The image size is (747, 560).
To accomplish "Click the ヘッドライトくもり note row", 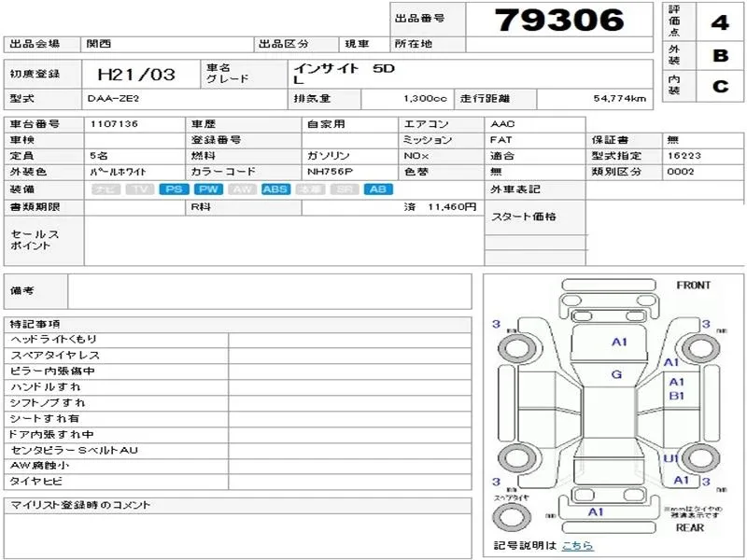I will coord(117,340).
